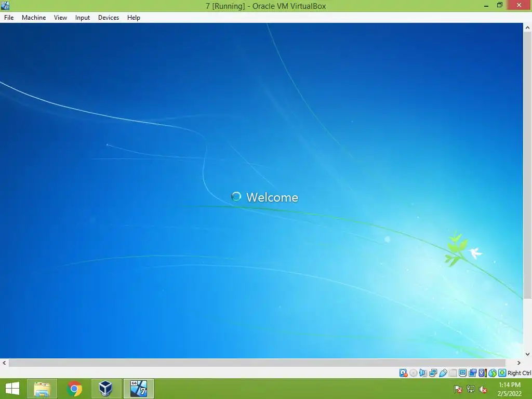
Task: Click the vertical scrollbar down arrow
Action: 528,354
